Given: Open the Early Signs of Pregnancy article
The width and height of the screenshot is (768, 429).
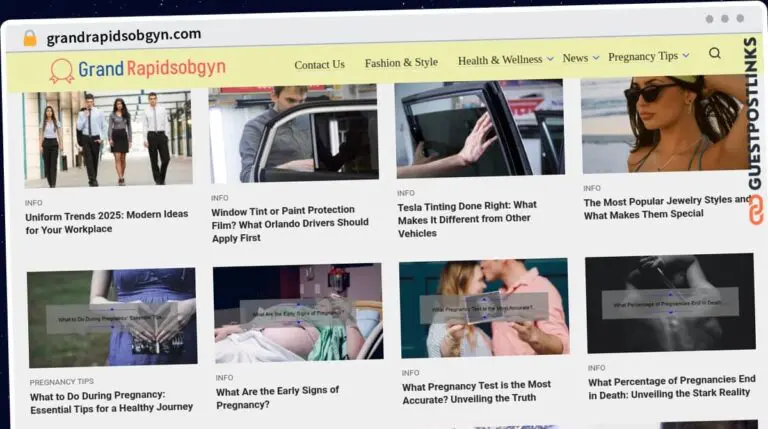Looking at the screenshot, I should click(277, 397).
